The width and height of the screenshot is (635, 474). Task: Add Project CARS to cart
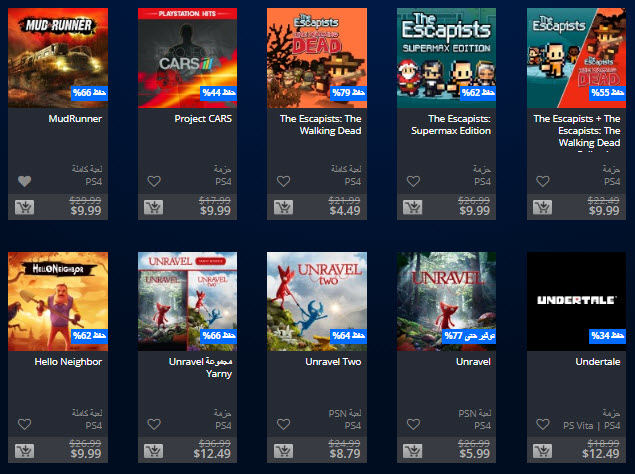pos(154,207)
